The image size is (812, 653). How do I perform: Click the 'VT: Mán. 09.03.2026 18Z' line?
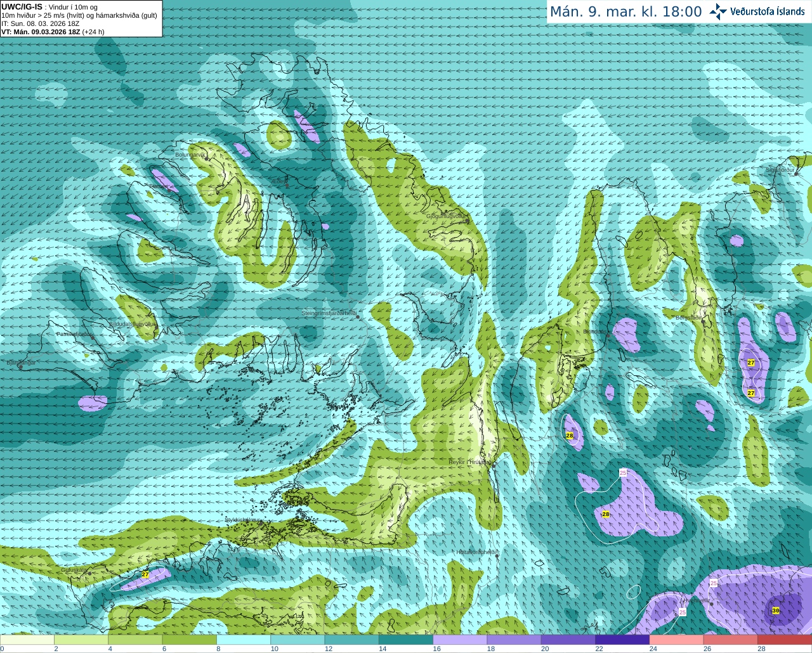coord(41,32)
